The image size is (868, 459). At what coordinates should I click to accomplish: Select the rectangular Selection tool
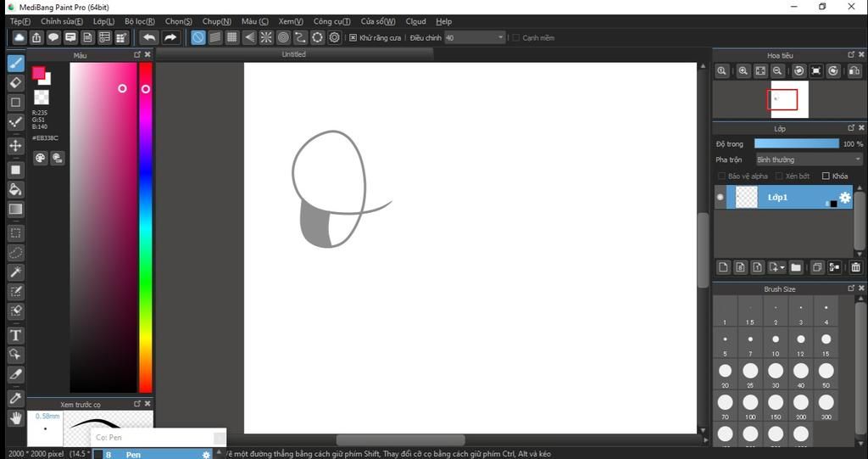pyautogui.click(x=15, y=233)
